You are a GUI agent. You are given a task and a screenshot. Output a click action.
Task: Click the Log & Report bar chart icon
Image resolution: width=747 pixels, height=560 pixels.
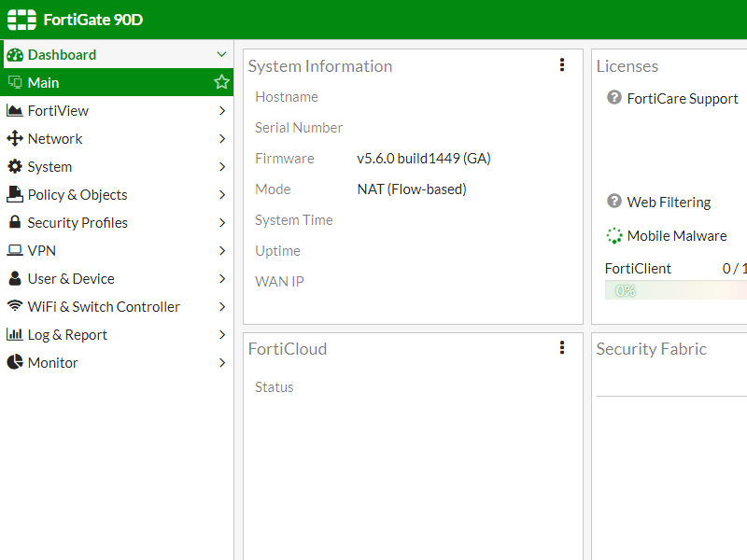pos(15,334)
